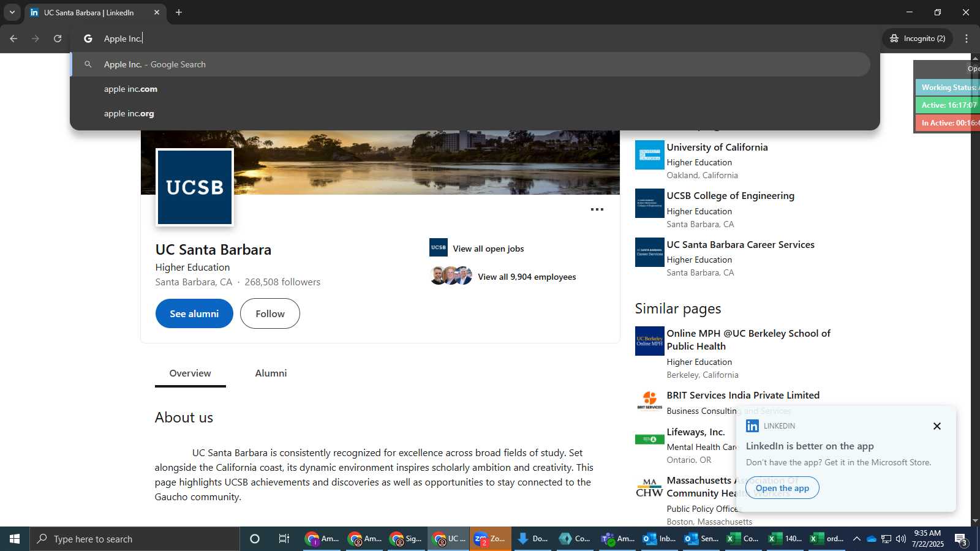The image size is (980, 551).
Task: Click the LinkedIn logo in the popup
Action: [x=752, y=426]
